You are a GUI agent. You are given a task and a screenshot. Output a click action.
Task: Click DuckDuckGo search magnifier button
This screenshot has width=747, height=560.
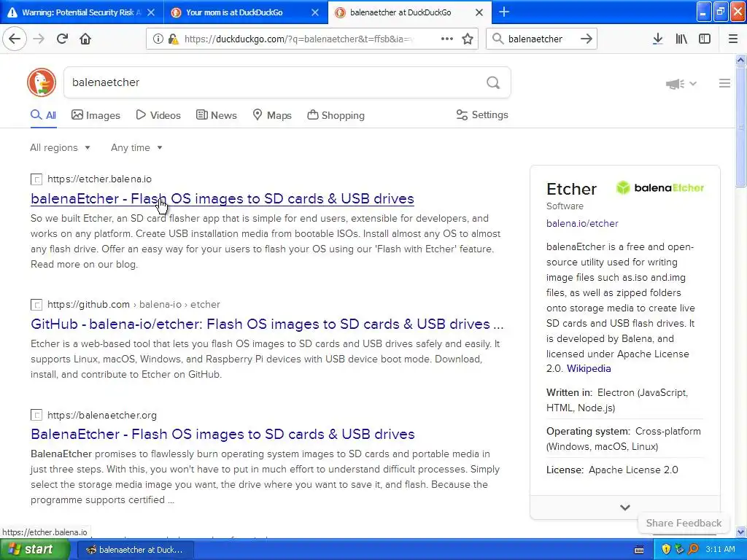(x=493, y=83)
